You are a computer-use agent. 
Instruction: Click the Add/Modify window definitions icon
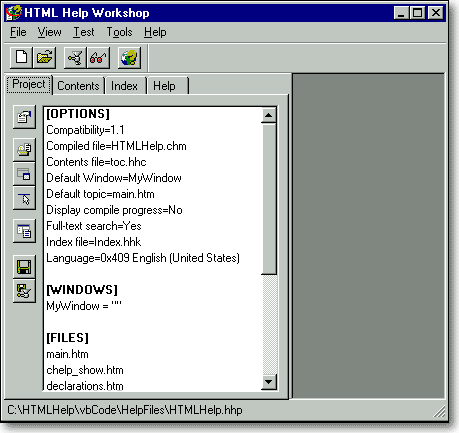pyautogui.click(x=24, y=174)
